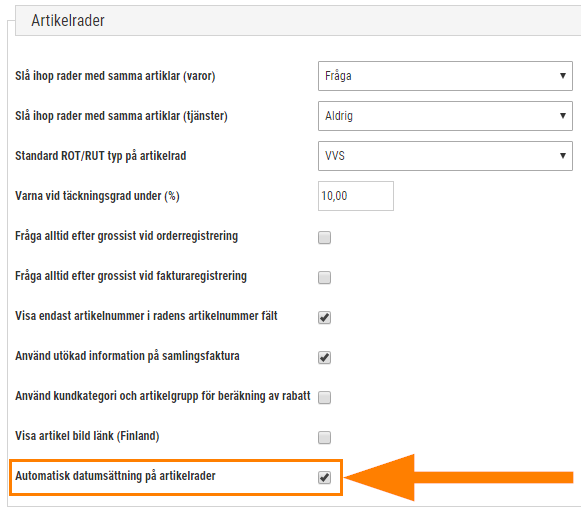Click the arrow of the Aldrig combo box
This screenshot has height=514, width=581.
click(x=562, y=116)
